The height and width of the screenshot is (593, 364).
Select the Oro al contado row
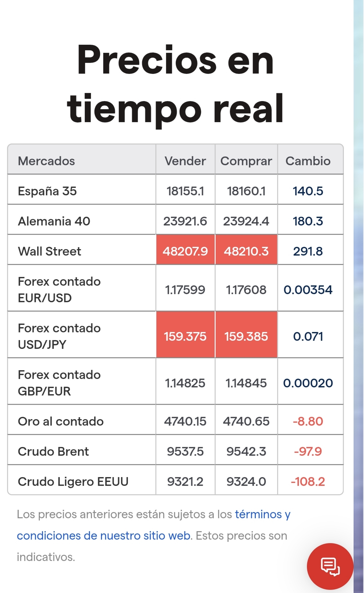[x=61, y=421]
